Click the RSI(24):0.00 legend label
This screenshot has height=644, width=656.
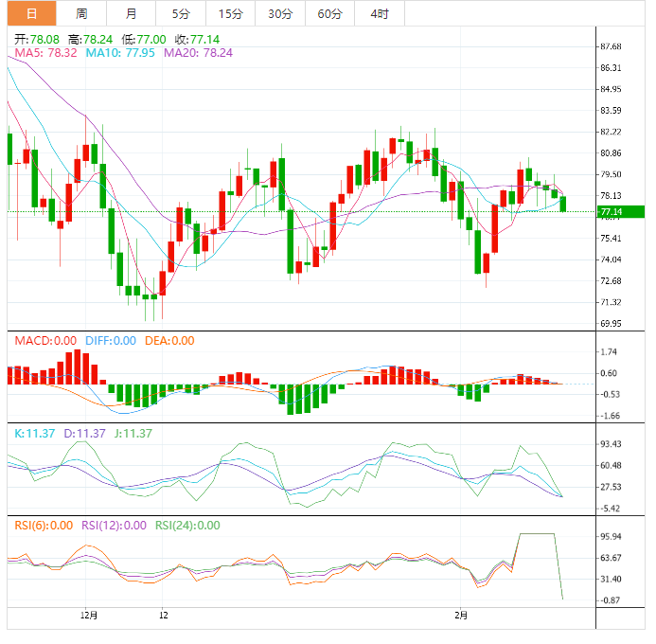[x=187, y=525]
